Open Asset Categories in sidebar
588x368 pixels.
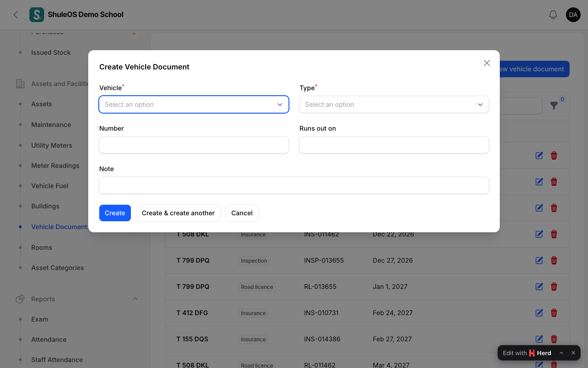coord(57,268)
